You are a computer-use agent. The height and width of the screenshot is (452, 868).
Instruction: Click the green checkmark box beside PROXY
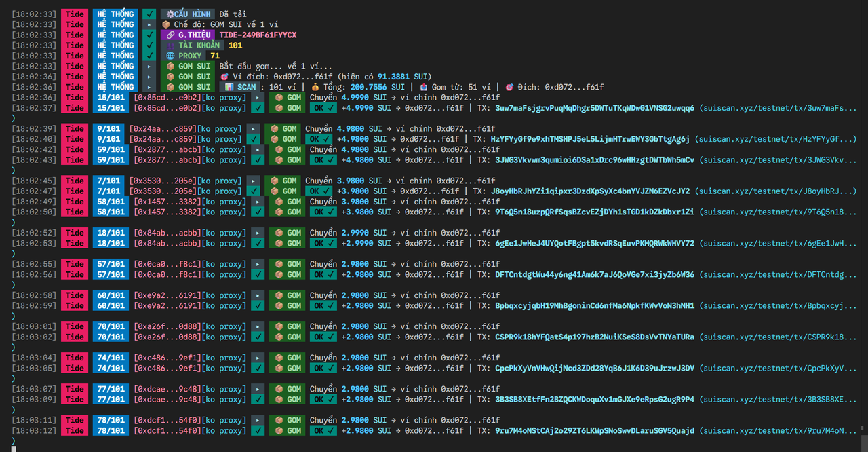point(149,56)
